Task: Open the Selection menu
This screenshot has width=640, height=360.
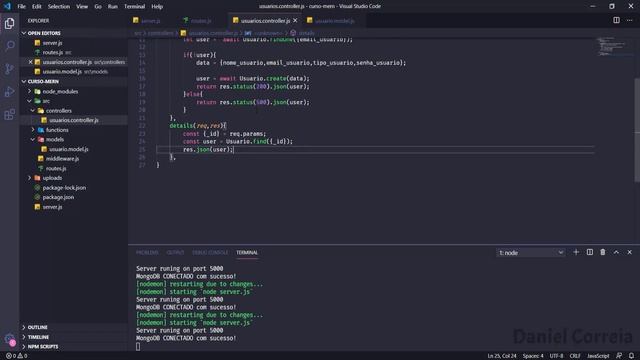Action: [59, 7]
